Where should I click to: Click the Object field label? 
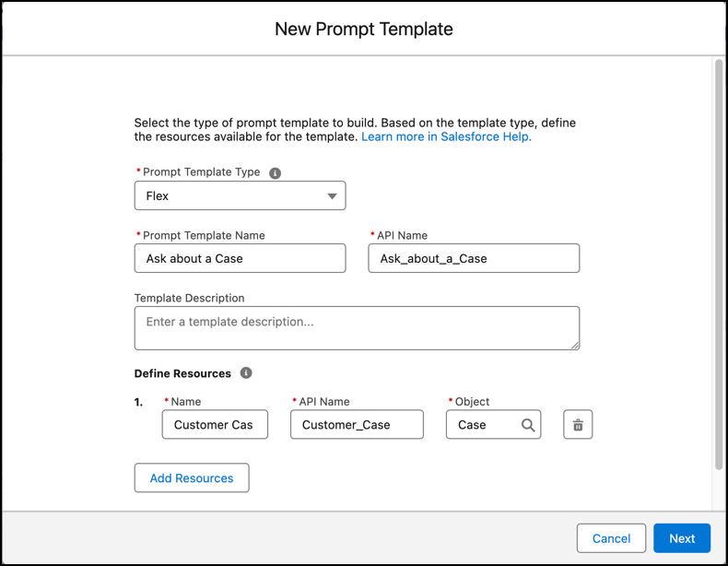[472, 402]
